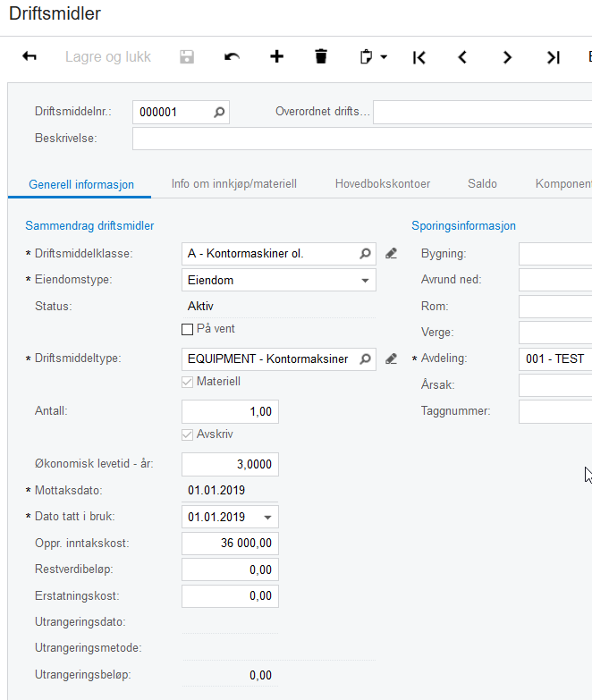Switch to Info om innkjøp/materiell tab
Image resolution: width=592 pixels, height=700 pixels.
(x=234, y=184)
